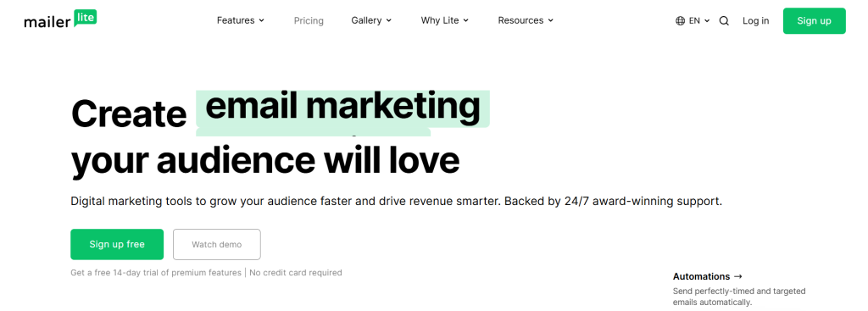868x311 pixels.
Task: Click the Watch demo button
Action: 216,244
